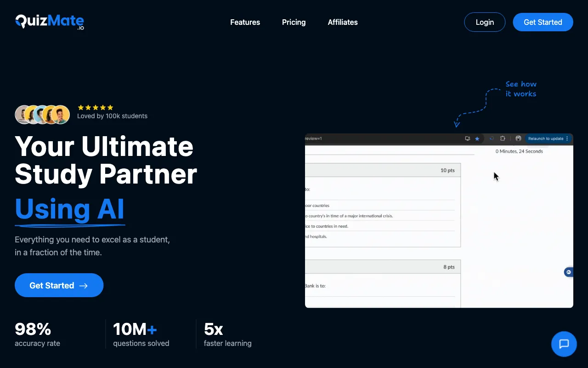This screenshot has height=368, width=588.
Task: Click the demo video preview
Action: [x=439, y=220]
